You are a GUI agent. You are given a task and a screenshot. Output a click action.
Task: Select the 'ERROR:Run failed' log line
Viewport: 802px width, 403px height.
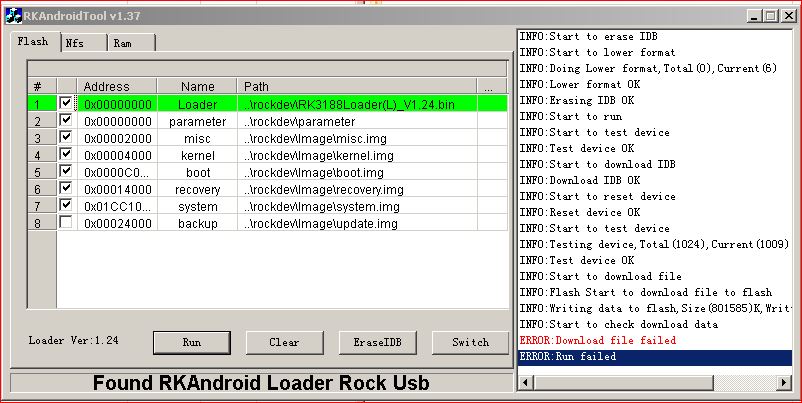[x=655, y=356]
